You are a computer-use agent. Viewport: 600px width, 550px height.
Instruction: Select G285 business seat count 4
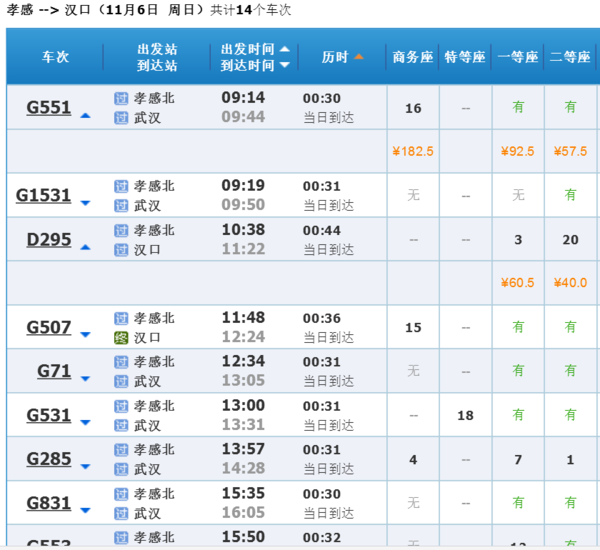pos(413,460)
